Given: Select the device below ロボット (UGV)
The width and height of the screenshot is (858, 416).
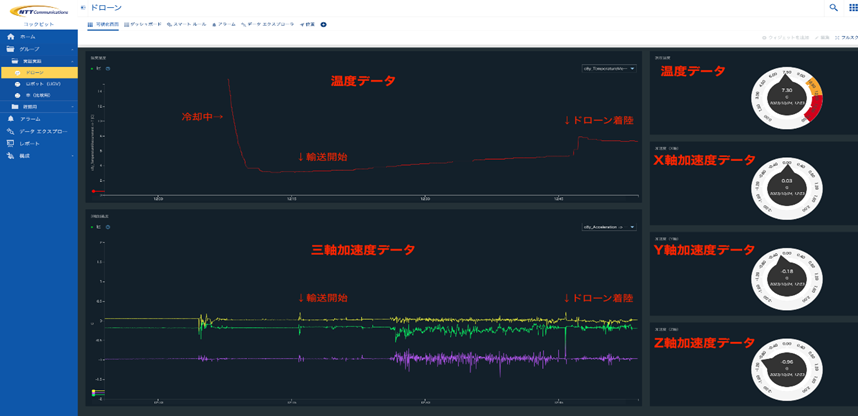Looking at the screenshot, I should pos(39,95).
